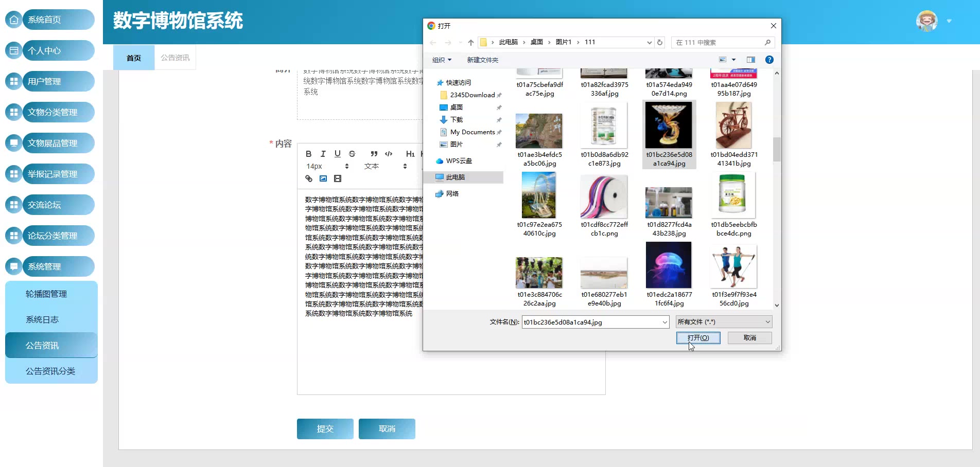Viewport: 980px width, 467px height.
Task: Open 轮播图管理 submenu item
Action: tap(51, 294)
